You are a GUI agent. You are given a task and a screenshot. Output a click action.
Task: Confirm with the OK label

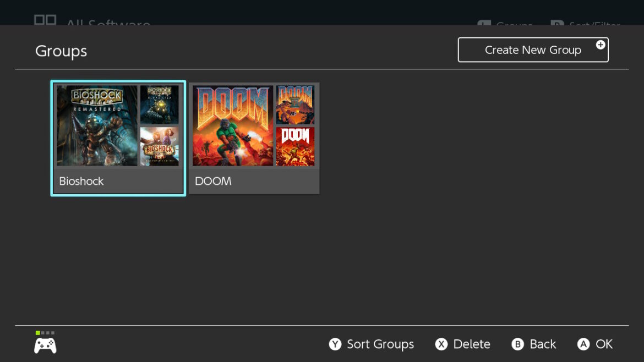pyautogui.click(x=604, y=344)
